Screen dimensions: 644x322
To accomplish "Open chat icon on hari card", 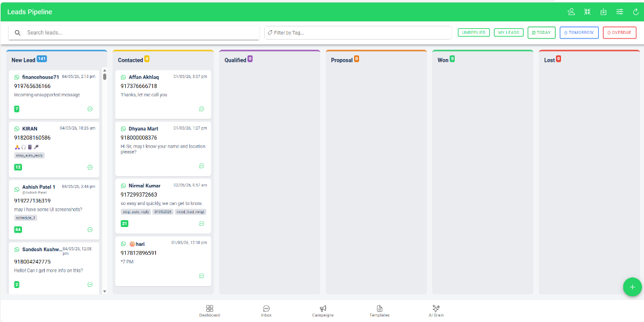I will point(202,275).
